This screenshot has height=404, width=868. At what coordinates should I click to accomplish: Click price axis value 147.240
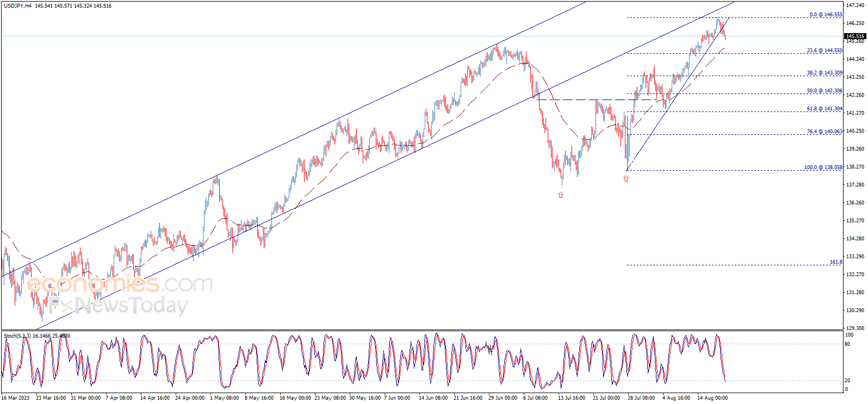click(x=855, y=5)
